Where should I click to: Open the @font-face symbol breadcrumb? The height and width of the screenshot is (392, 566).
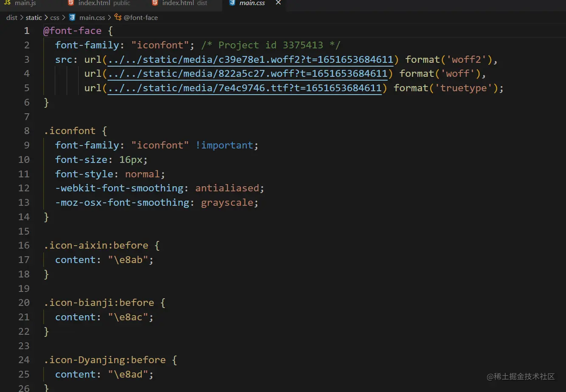[x=141, y=17]
